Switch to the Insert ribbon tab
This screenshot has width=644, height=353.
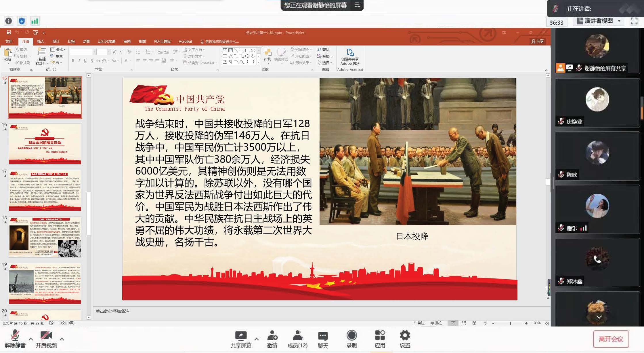pyautogui.click(x=41, y=41)
